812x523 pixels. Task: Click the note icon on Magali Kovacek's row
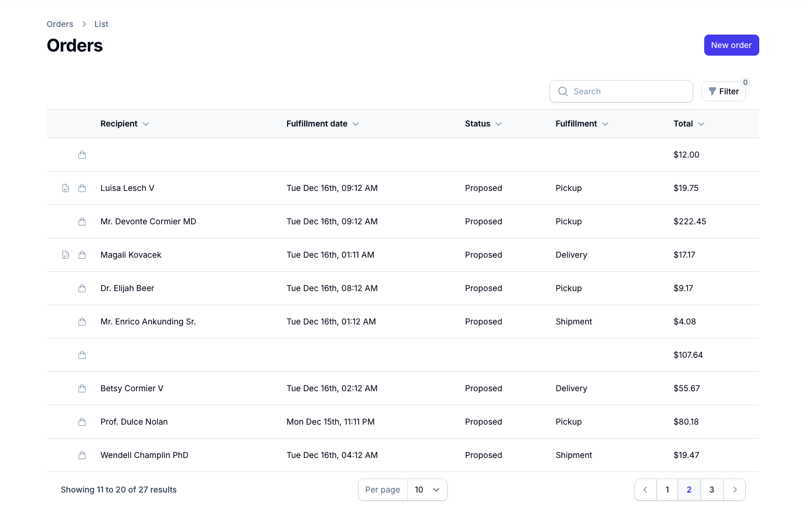(65, 255)
